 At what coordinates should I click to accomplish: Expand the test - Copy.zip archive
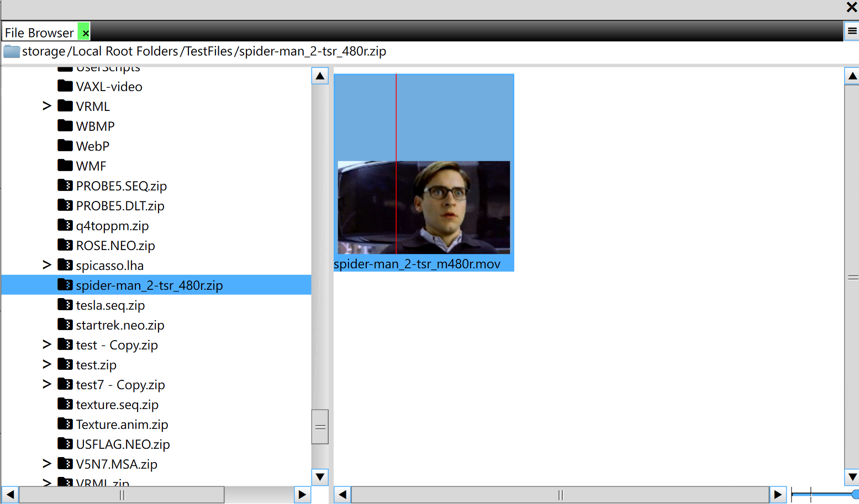pos(47,344)
